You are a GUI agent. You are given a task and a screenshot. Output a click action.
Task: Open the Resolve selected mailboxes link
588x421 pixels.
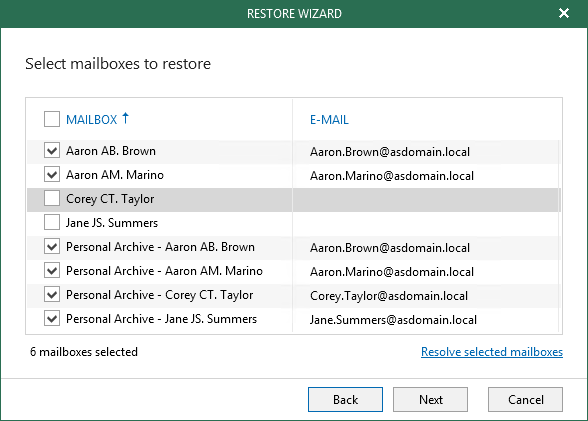(492, 352)
